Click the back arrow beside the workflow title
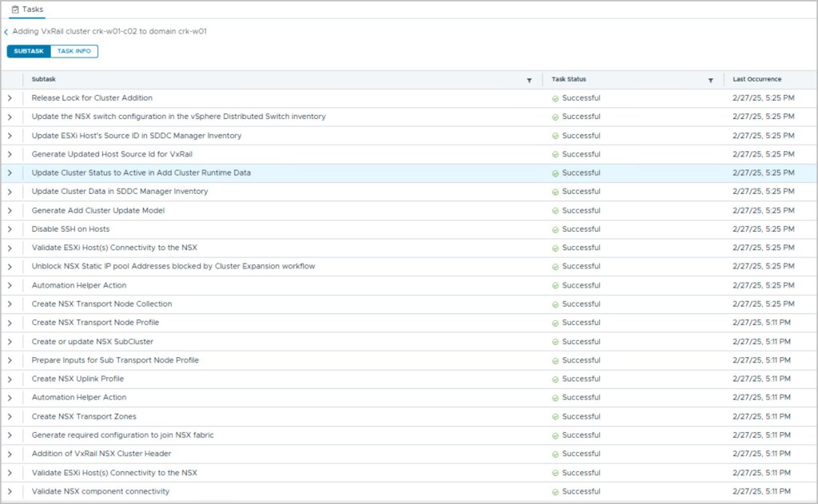The height and width of the screenshot is (504, 818). pos(6,32)
